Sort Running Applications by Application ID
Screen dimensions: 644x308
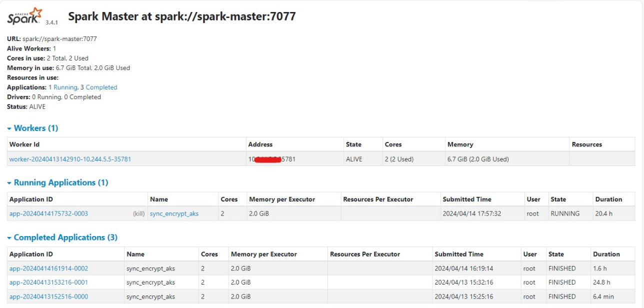click(x=31, y=199)
